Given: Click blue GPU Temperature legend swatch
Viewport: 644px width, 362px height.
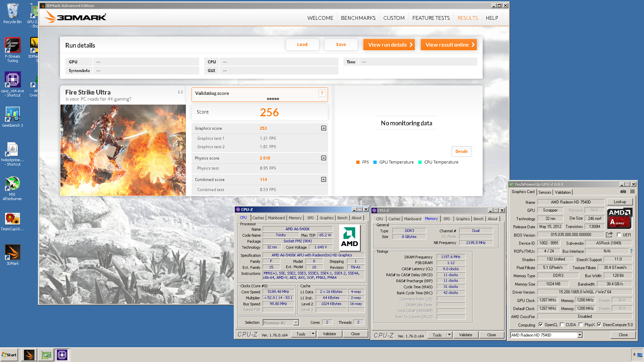Looking at the screenshot, I should pos(375,162).
